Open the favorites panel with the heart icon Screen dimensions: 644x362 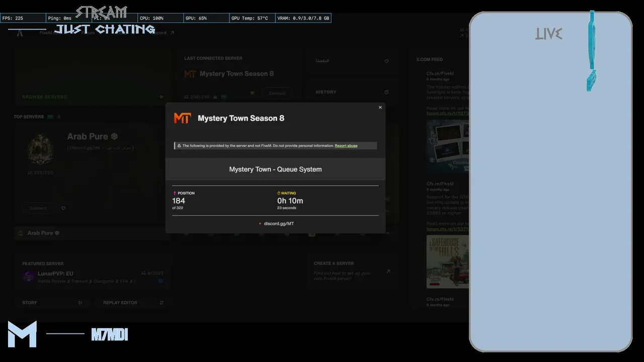click(x=386, y=61)
